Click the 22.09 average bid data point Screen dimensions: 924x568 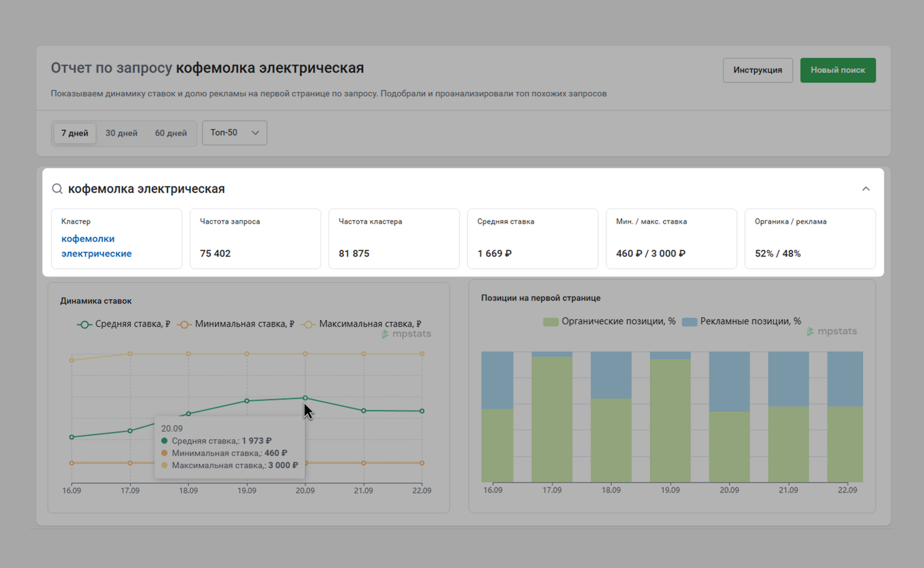tap(422, 411)
